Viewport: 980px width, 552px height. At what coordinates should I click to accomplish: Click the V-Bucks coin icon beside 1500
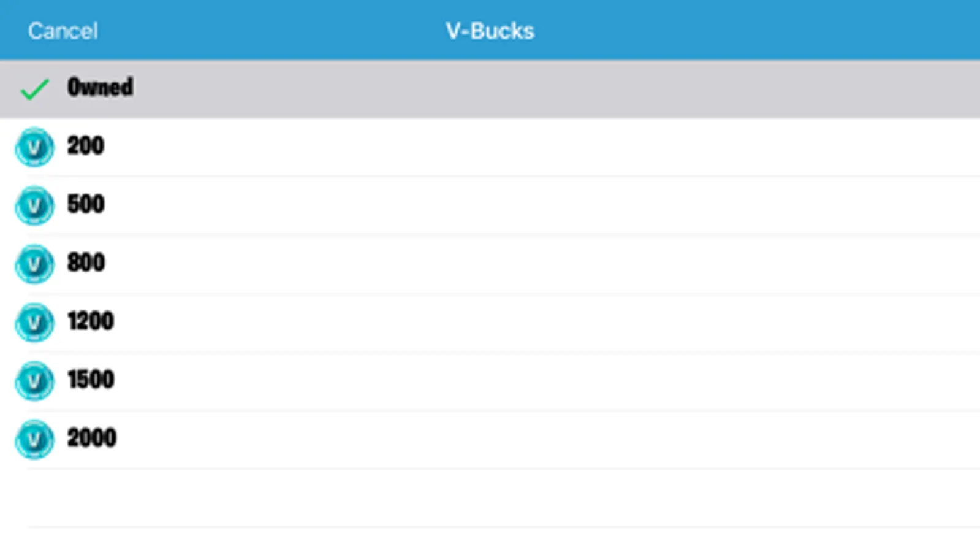point(34,380)
